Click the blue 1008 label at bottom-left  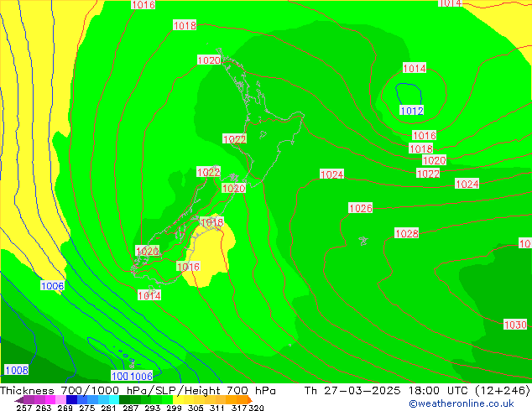16,370
